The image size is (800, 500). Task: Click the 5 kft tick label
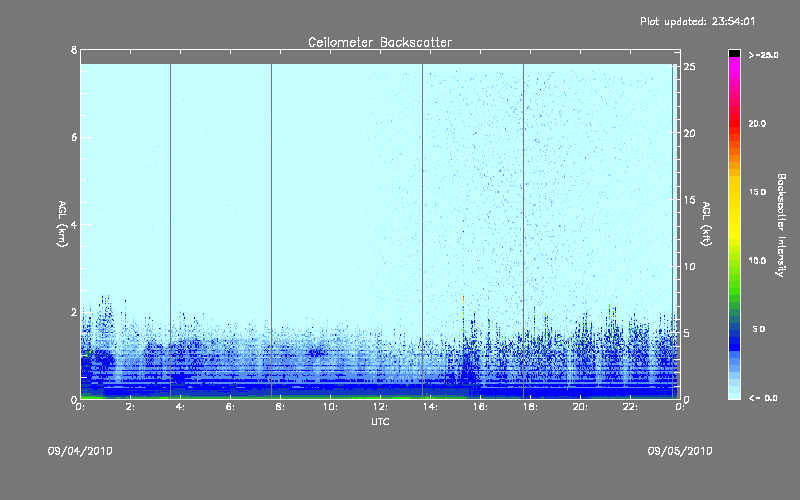click(x=687, y=333)
